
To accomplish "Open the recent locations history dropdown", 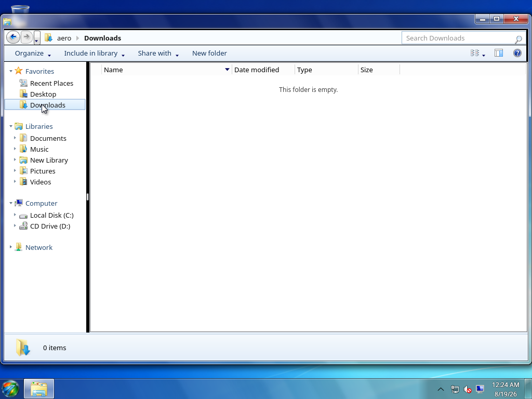I will pyautogui.click(x=37, y=38).
